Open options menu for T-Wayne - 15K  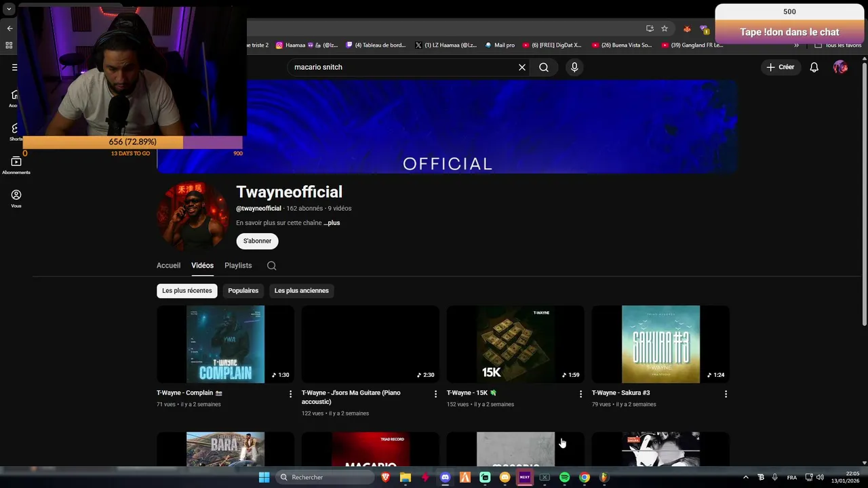point(580,394)
